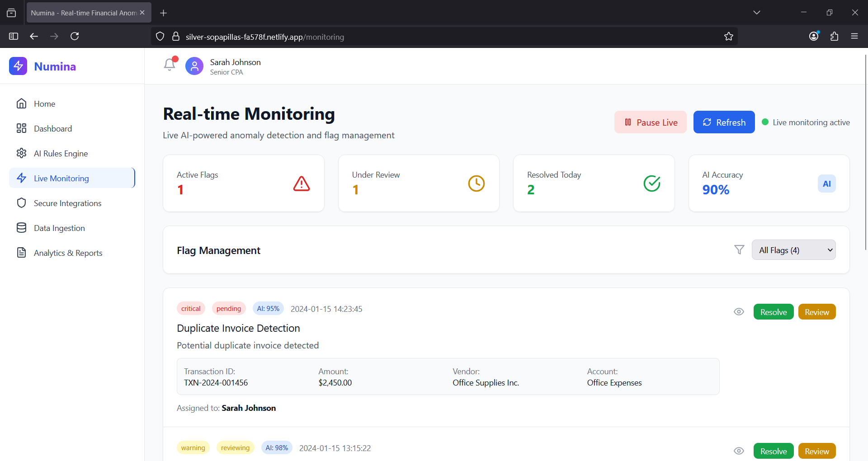This screenshot has height=461, width=868.
Task: Bookmark this page with star icon
Action: coord(729,37)
